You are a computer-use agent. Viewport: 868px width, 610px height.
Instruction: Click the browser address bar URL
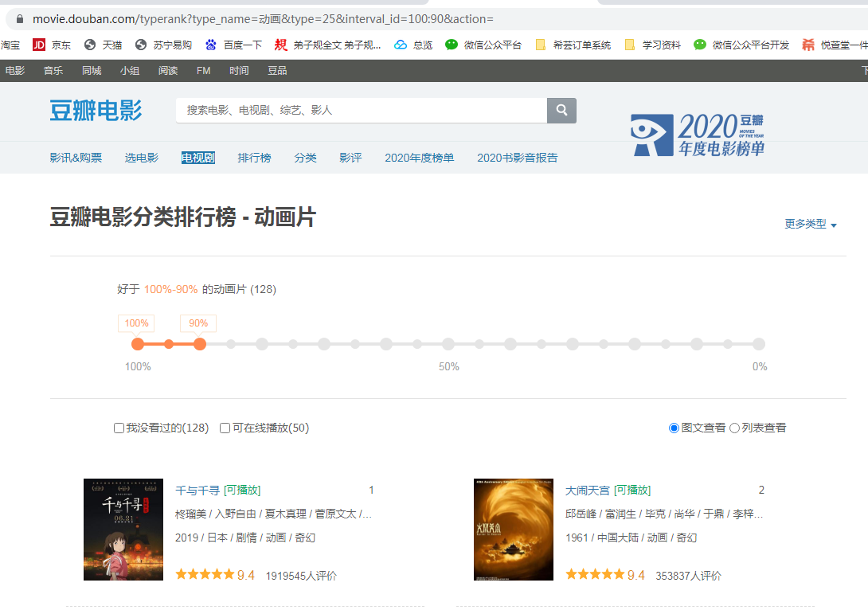click(x=263, y=19)
